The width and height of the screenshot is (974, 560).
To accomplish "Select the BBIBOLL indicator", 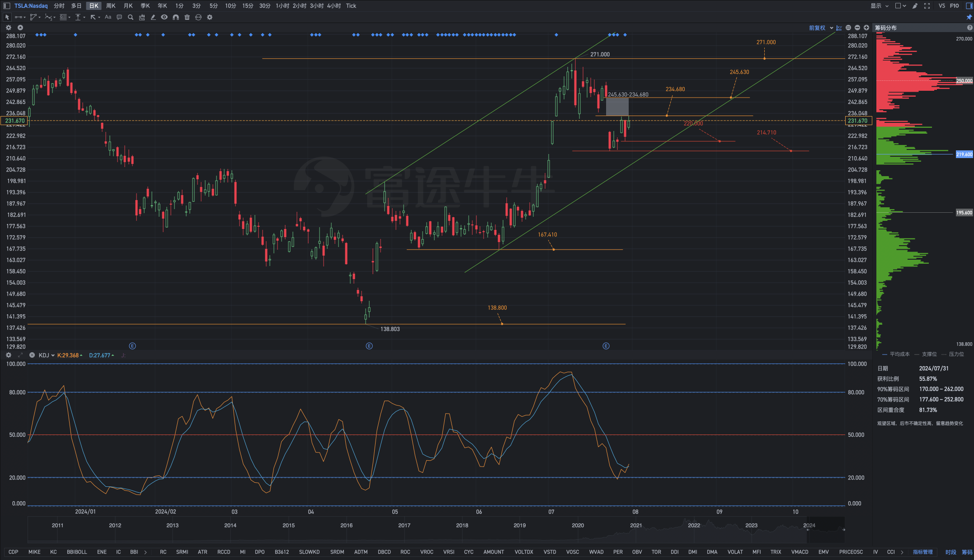I will click(77, 552).
